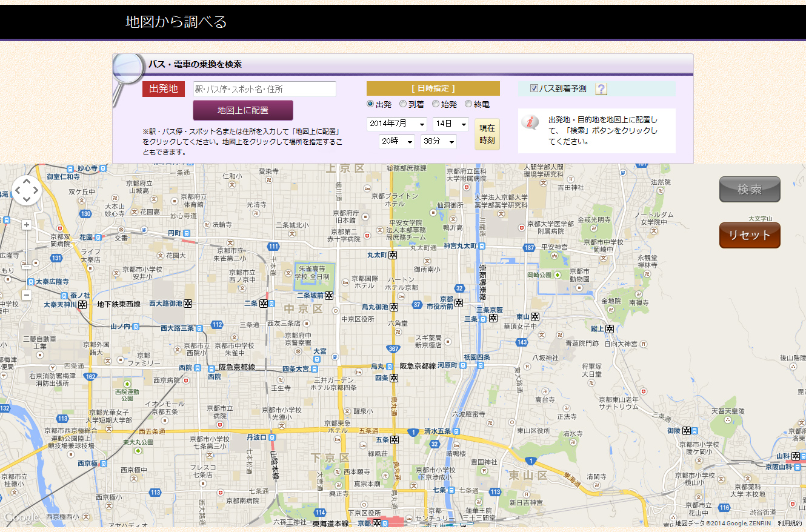The width and height of the screenshot is (806, 532).
Task: Click the Google logo on the map
Action: click(x=21, y=518)
